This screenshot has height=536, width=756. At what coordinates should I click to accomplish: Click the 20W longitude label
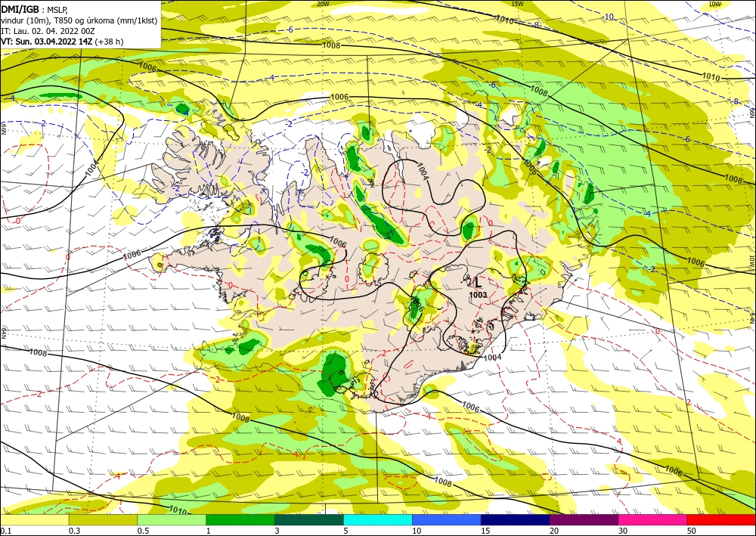coord(323,4)
